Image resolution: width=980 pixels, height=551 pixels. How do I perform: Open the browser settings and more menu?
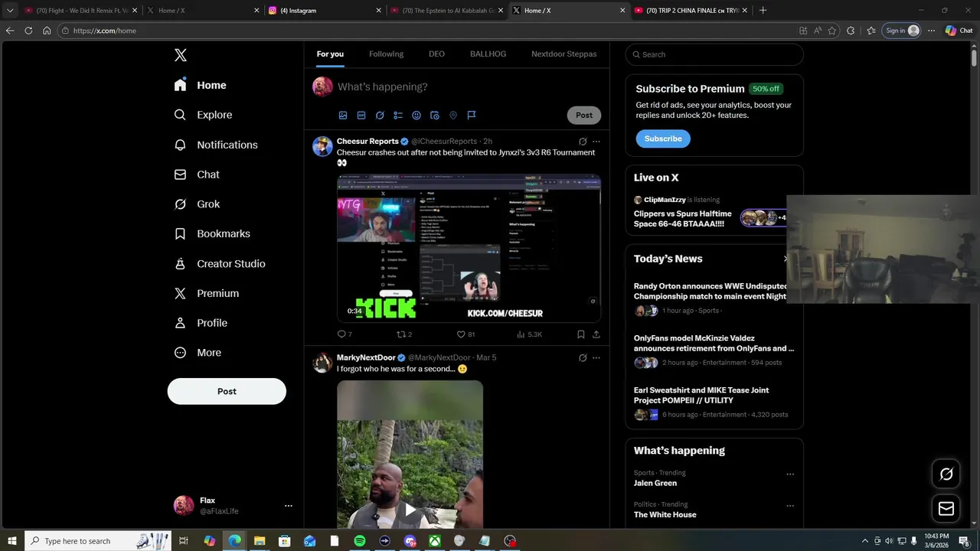(931, 31)
